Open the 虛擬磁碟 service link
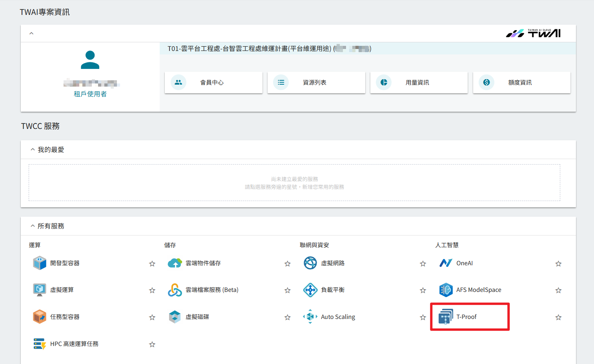This screenshot has height=364, width=594. (197, 317)
